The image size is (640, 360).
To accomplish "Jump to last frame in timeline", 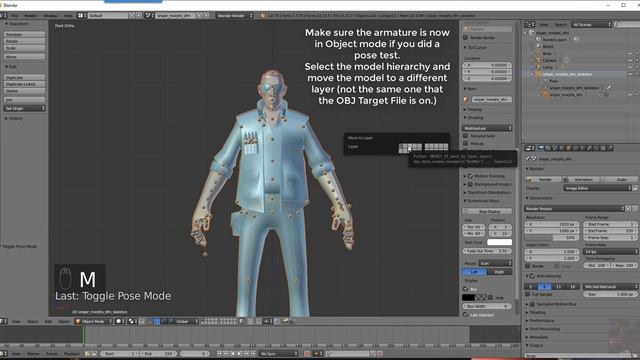I will (x=253, y=353).
